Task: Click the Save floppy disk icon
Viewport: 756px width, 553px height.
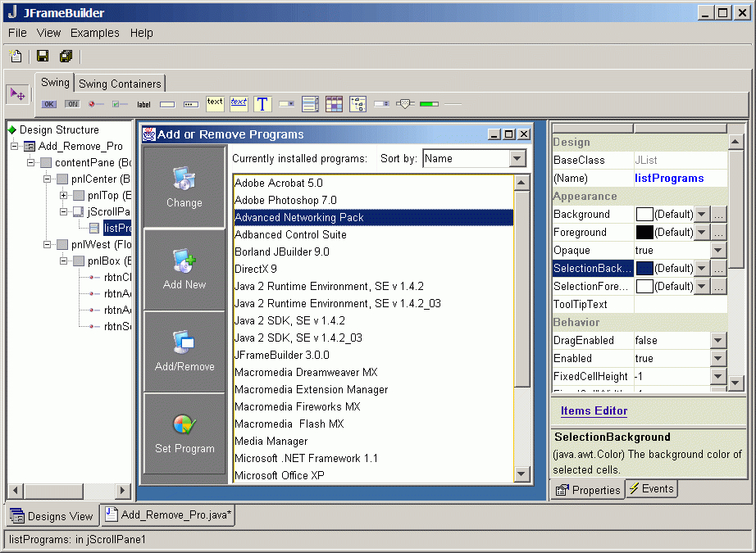Action: 43,57
